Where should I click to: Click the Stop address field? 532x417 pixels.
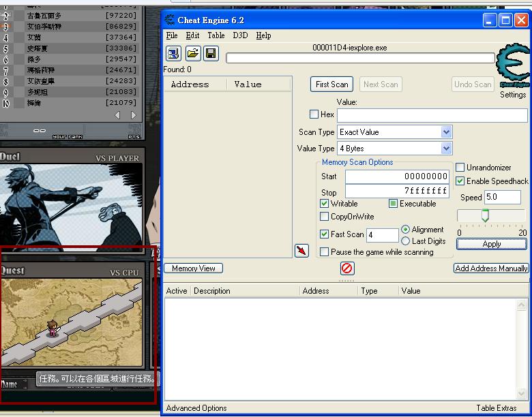(x=398, y=191)
